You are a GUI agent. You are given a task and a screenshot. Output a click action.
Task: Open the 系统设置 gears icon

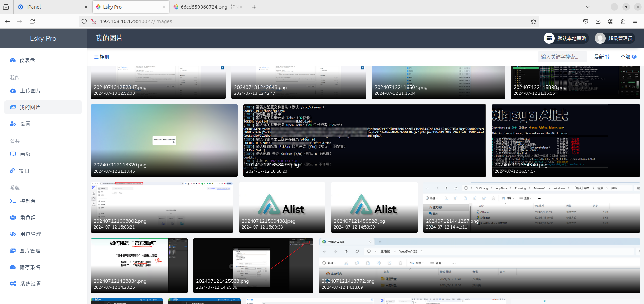(x=13, y=284)
